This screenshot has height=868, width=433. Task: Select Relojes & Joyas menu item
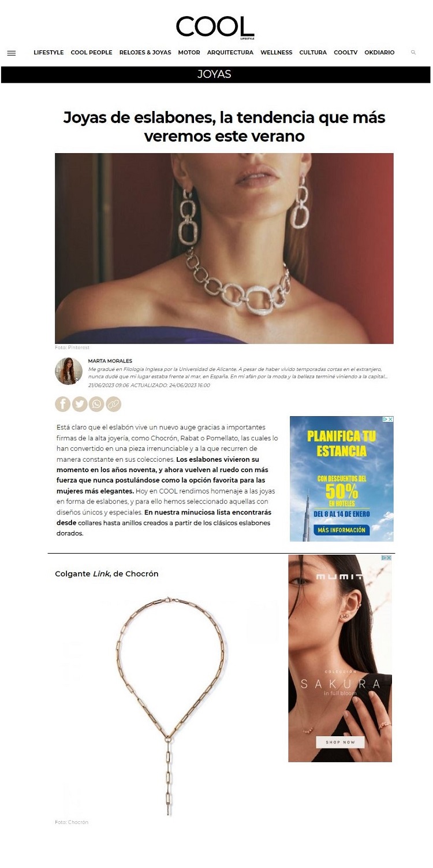pos(145,53)
